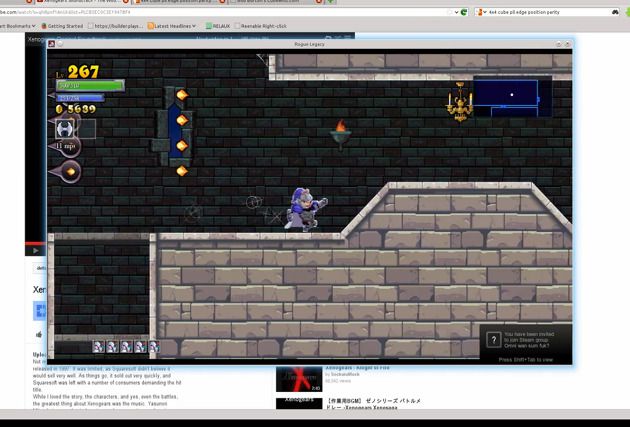Screen dimensions: 630x427
Task: Switch to the third browser tab
Action: coord(275,1)
